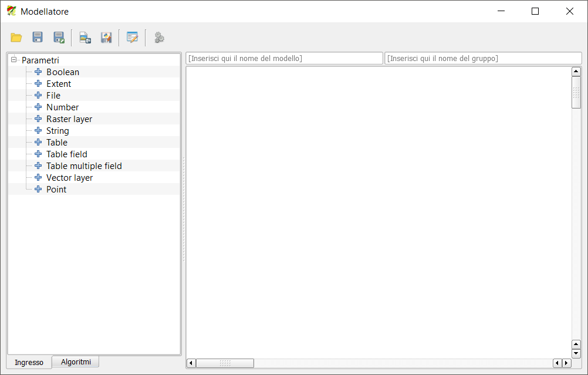Open the Edit model help icon
This screenshot has height=375, width=588.
click(133, 38)
